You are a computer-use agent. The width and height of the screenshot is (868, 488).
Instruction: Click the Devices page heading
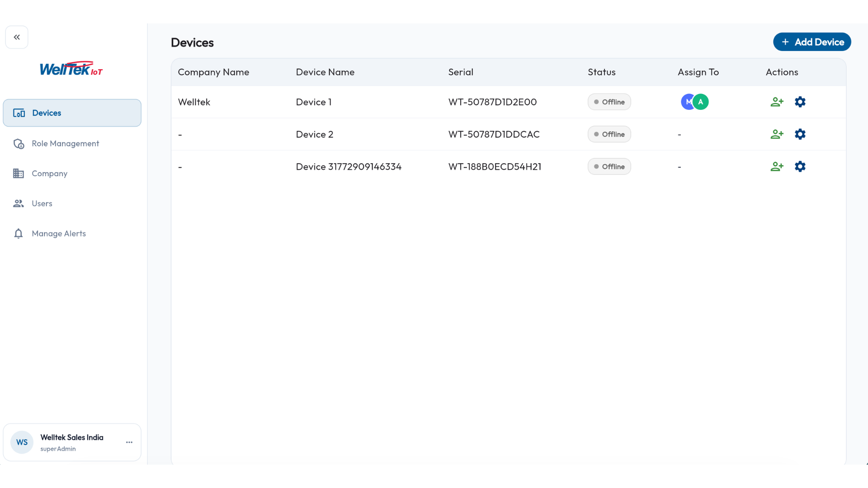[x=192, y=42]
